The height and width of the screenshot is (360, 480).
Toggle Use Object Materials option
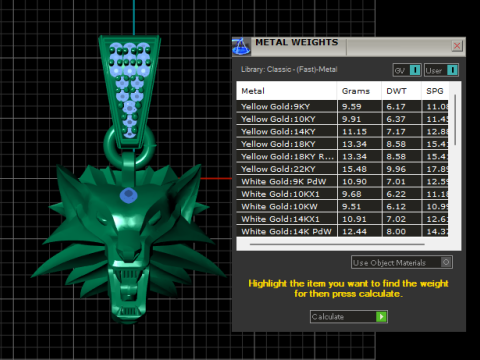point(402,262)
